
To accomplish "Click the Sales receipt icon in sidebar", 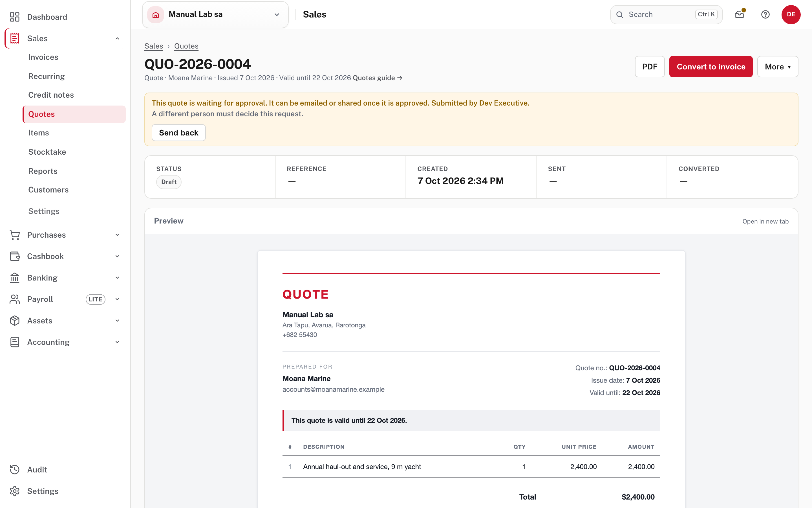I will point(14,38).
